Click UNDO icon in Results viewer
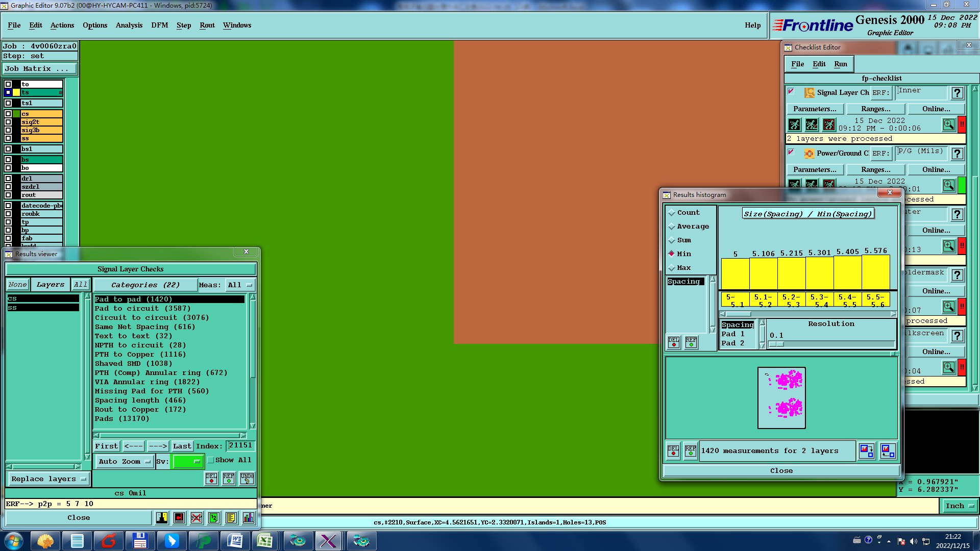 (247, 478)
